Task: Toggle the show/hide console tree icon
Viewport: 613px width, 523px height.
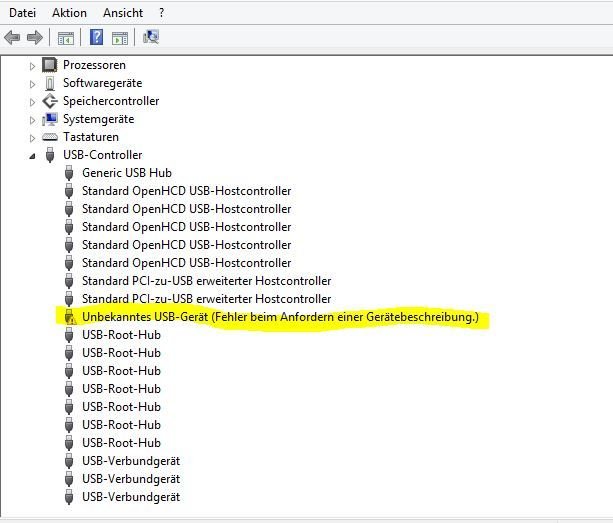Action: pyautogui.click(x=65, y=38)
